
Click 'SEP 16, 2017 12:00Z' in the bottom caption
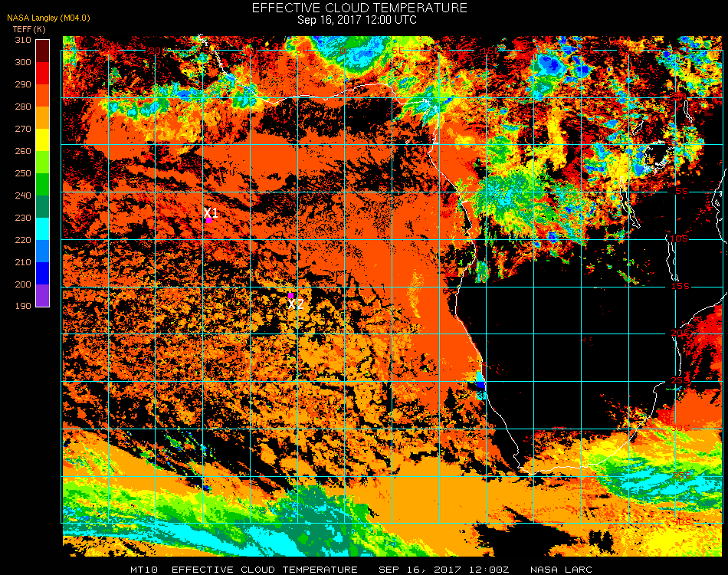(444, 570)
